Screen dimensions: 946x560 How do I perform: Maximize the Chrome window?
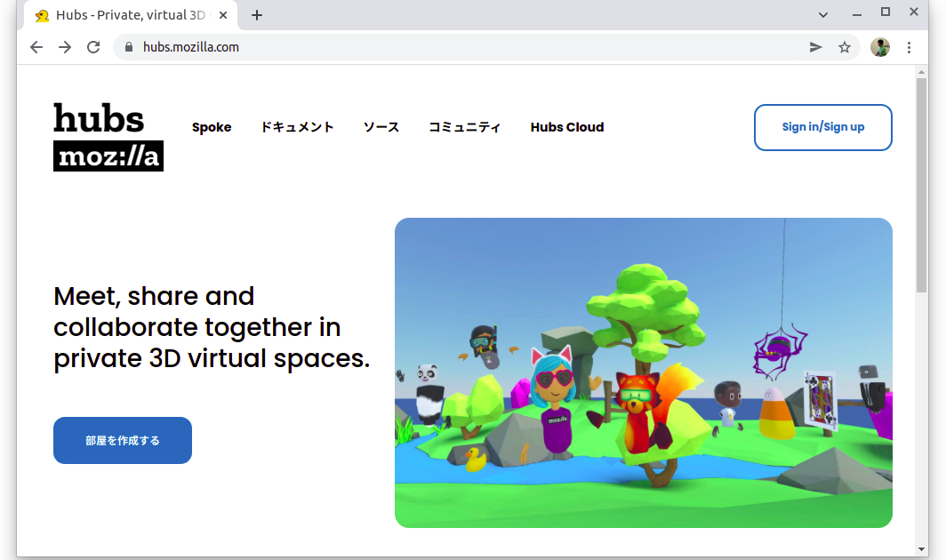coord(886,12)
